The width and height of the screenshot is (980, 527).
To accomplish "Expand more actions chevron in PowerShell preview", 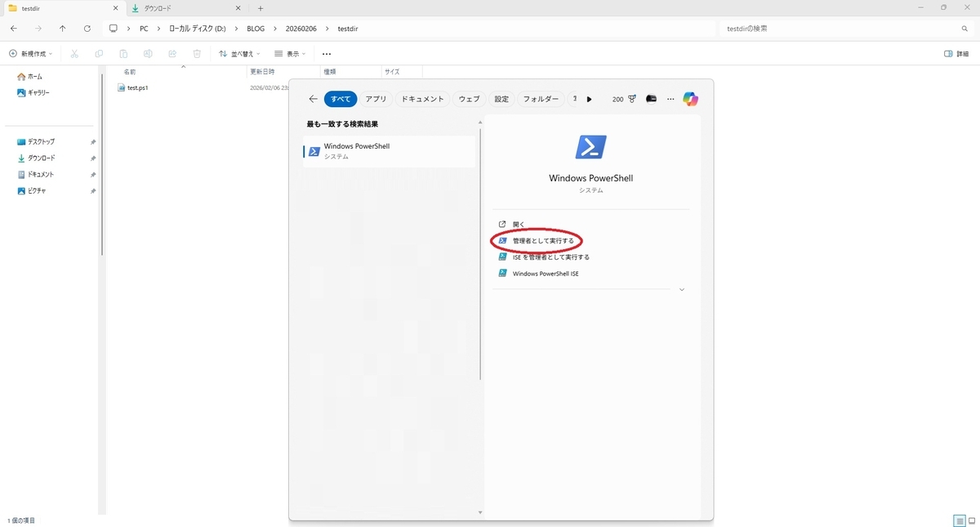I will [681, 289].
